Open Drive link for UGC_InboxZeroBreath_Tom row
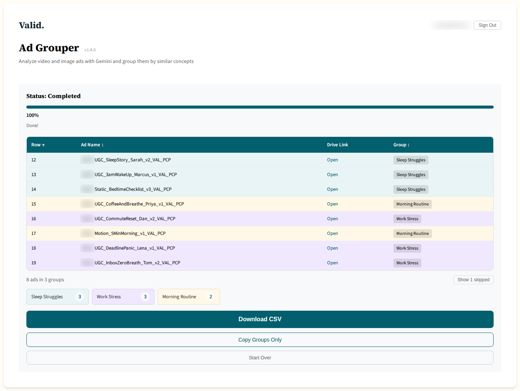This screenshot has width=520, height=391. 332,263
